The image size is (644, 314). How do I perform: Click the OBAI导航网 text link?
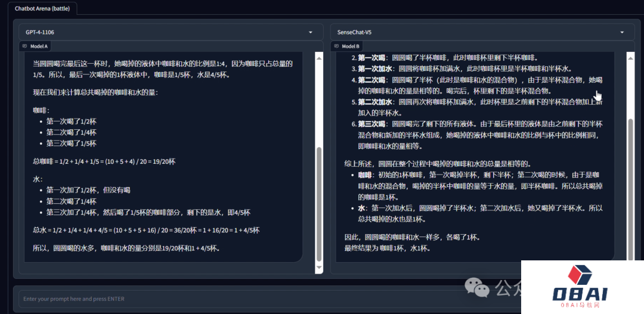tap(581, 305)
